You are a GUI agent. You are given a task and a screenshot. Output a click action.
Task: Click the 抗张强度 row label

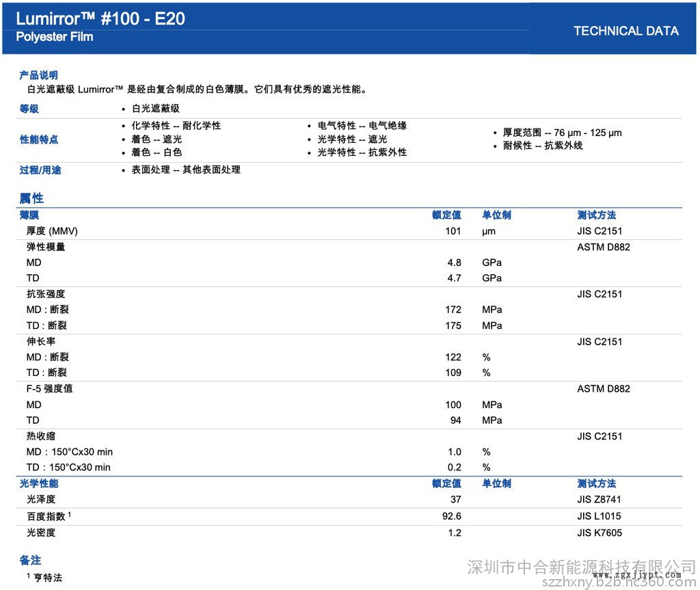46,294
